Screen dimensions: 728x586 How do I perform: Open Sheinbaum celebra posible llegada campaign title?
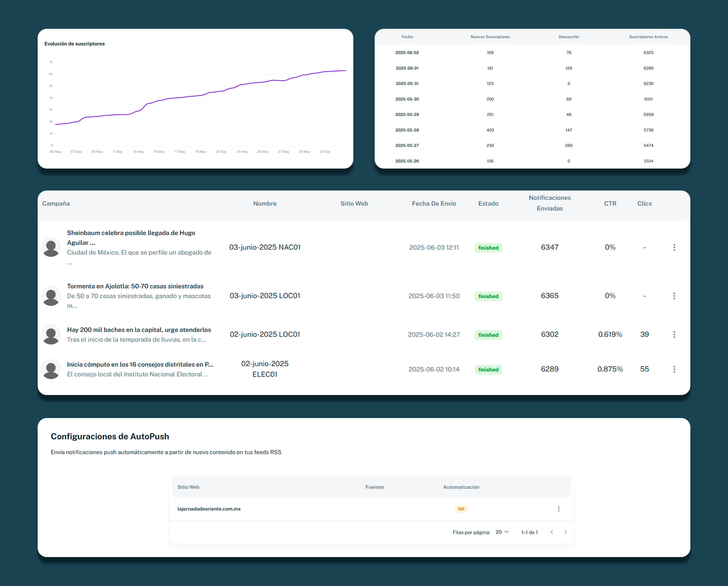(x=131, y=238)
